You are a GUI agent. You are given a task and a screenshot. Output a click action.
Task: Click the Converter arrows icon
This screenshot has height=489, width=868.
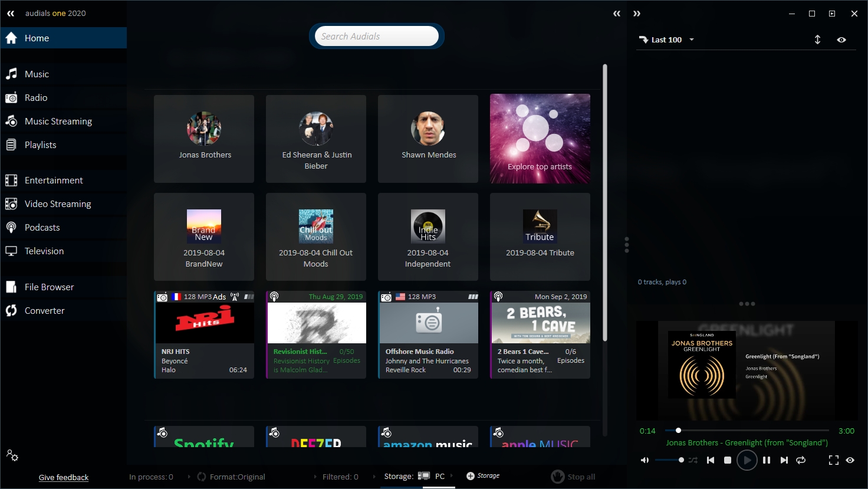pos(11,311)
